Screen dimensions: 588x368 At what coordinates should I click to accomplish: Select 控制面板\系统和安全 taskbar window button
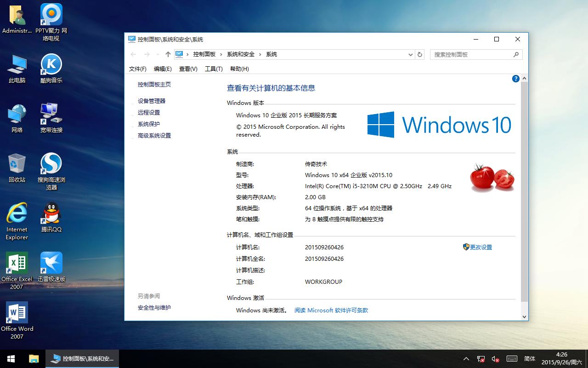[82, 359]
